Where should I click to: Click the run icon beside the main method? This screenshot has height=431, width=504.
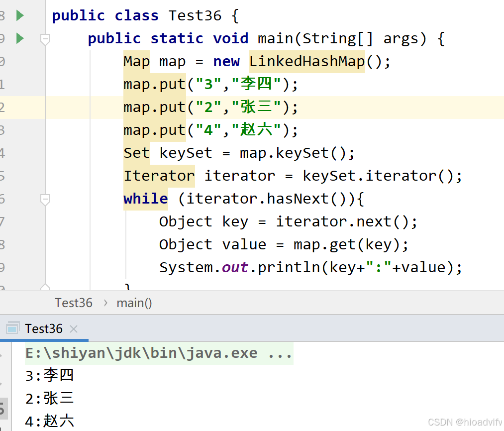click(19, 38)
